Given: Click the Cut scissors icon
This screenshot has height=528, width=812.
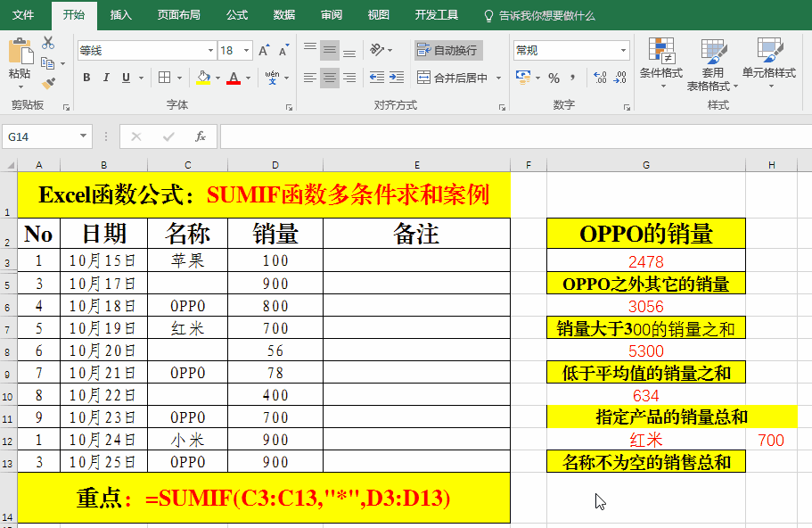Looking at the screenshot, I should 48,43.
